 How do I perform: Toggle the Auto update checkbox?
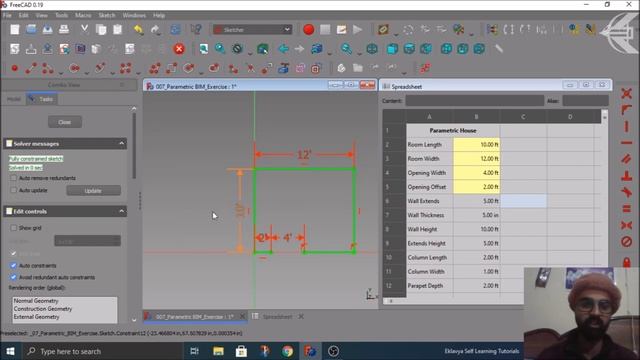click(13, 190)
